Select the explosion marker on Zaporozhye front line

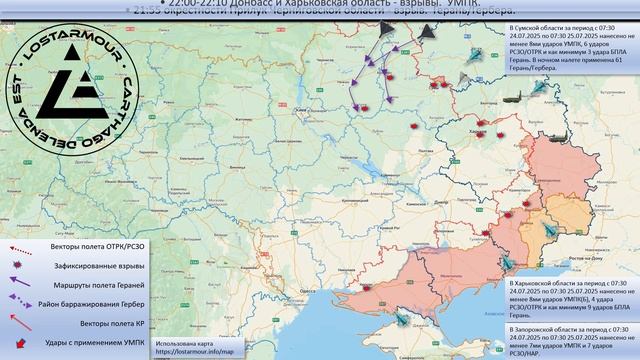pyautogui.click(x=485, y=233)
